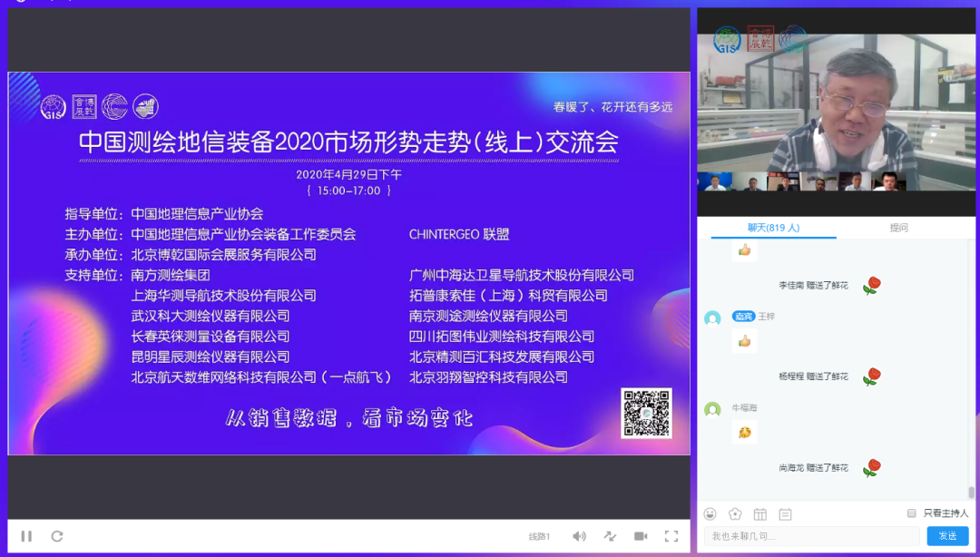
Task: Open the calendar-style icon in chat toolbar
Action: pos(760,514)
